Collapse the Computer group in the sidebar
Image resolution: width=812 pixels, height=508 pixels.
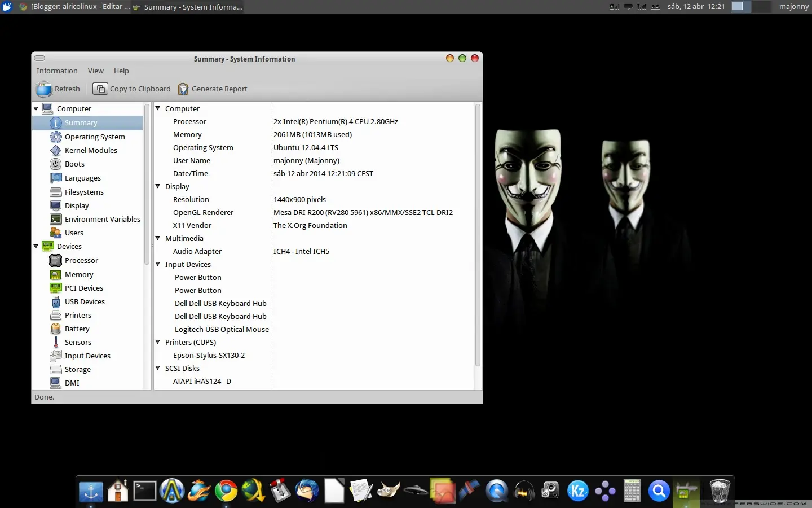pos(36,108)
